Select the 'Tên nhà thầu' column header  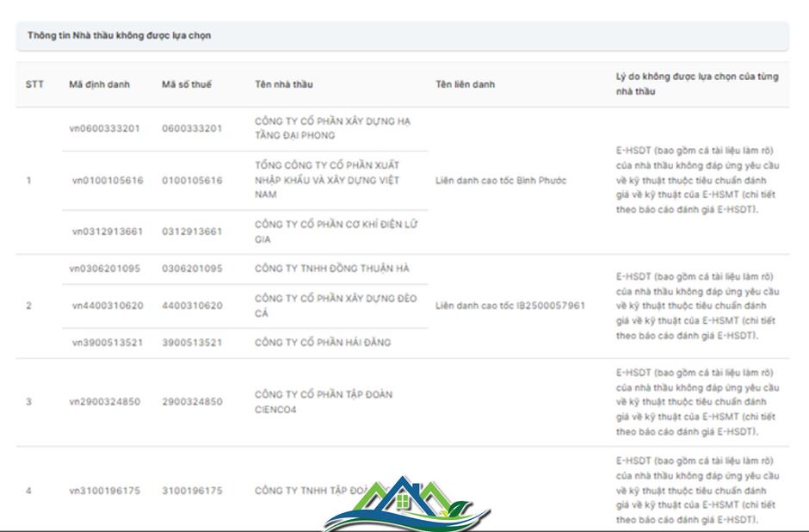coord(284,84)
